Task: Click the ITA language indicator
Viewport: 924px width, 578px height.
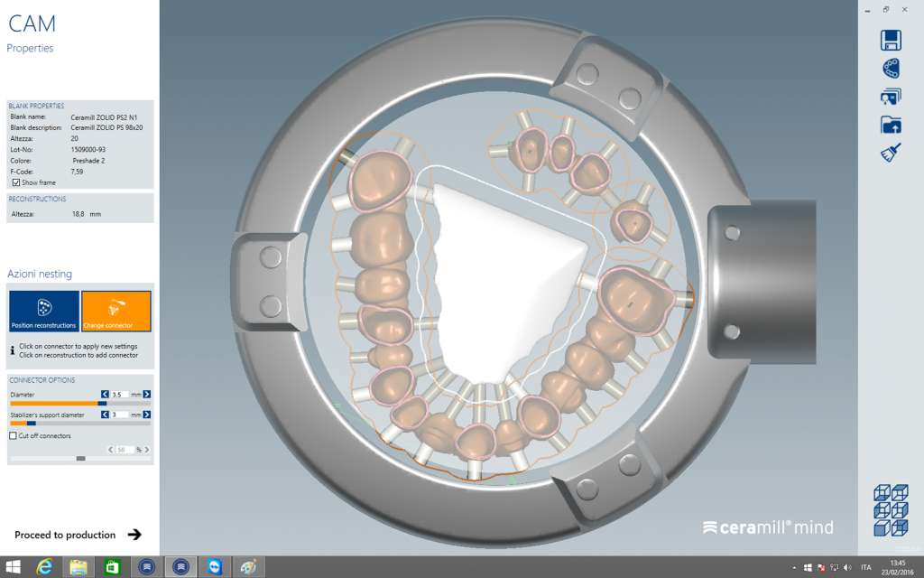Action: [865, 568]
